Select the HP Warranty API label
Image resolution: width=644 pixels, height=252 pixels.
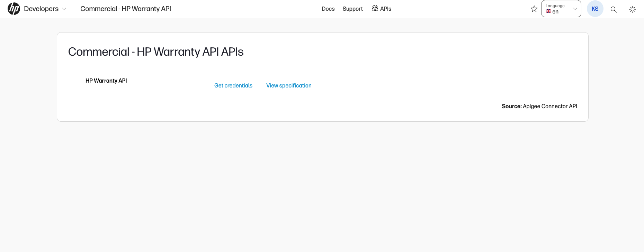(x=106, y=81)
